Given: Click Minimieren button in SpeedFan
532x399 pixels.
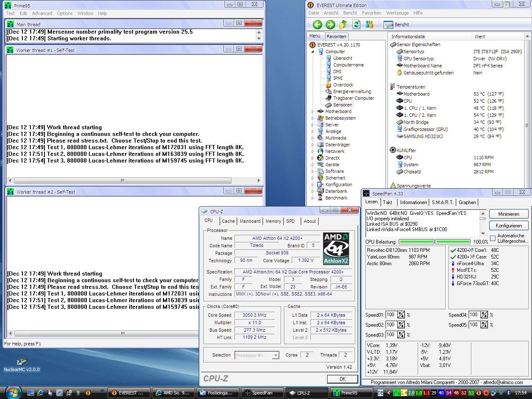Looking at the screenshot, I should [509, 214].
